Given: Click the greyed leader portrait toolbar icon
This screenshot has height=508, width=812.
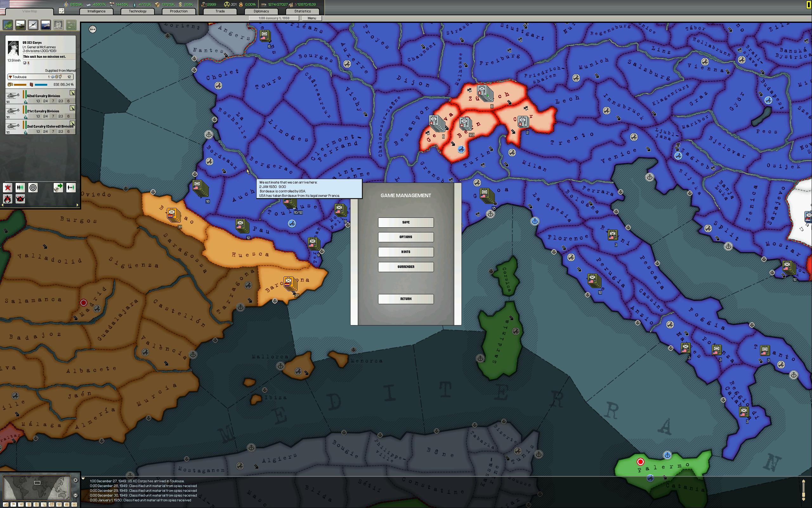Looking at the screenshot, I should point(58,24).
